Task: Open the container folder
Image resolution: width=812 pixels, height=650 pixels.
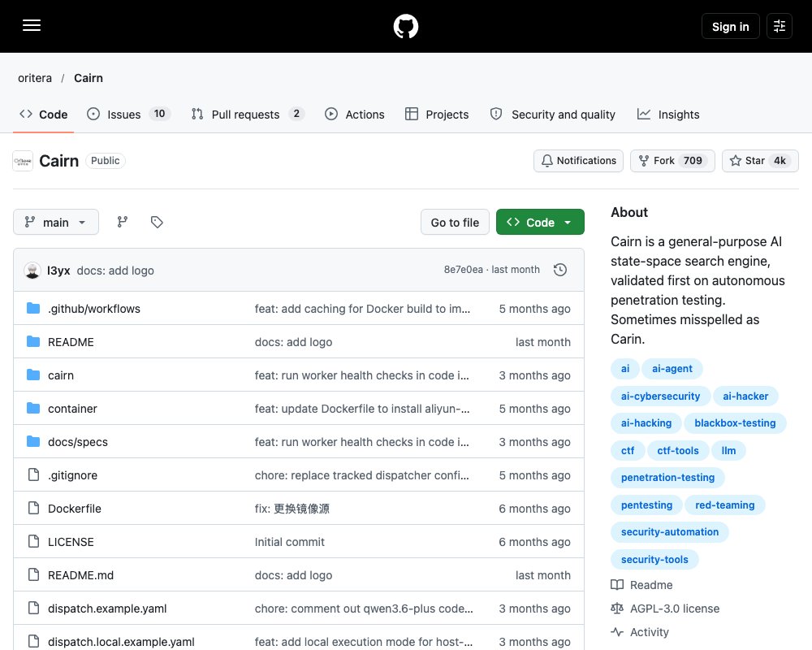Action: [x=72, y=409]
